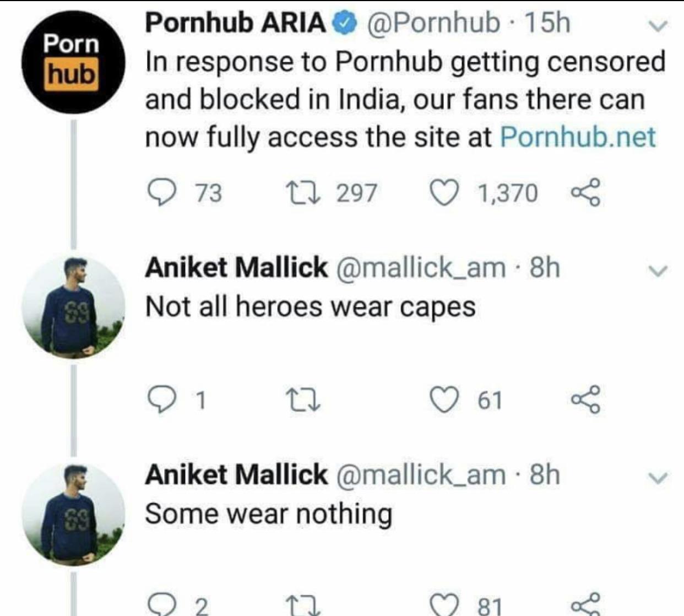
Task: Click Aniket Mallick's name on first reply
Action: (236, 268)
